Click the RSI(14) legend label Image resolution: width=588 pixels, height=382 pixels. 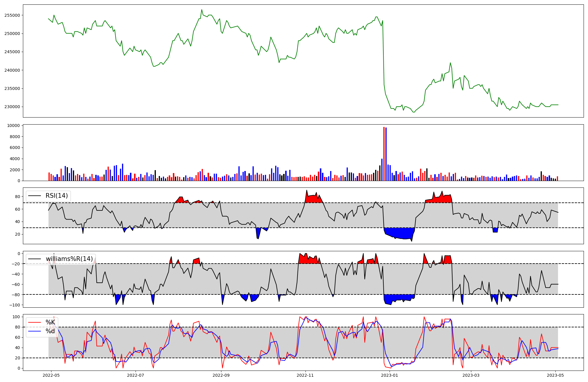coord(56,196)
